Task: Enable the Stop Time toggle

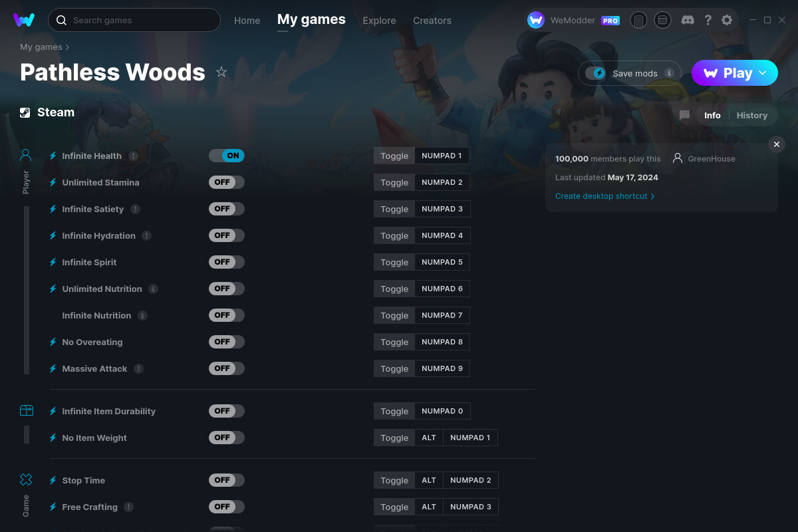Action: [227, 480]
